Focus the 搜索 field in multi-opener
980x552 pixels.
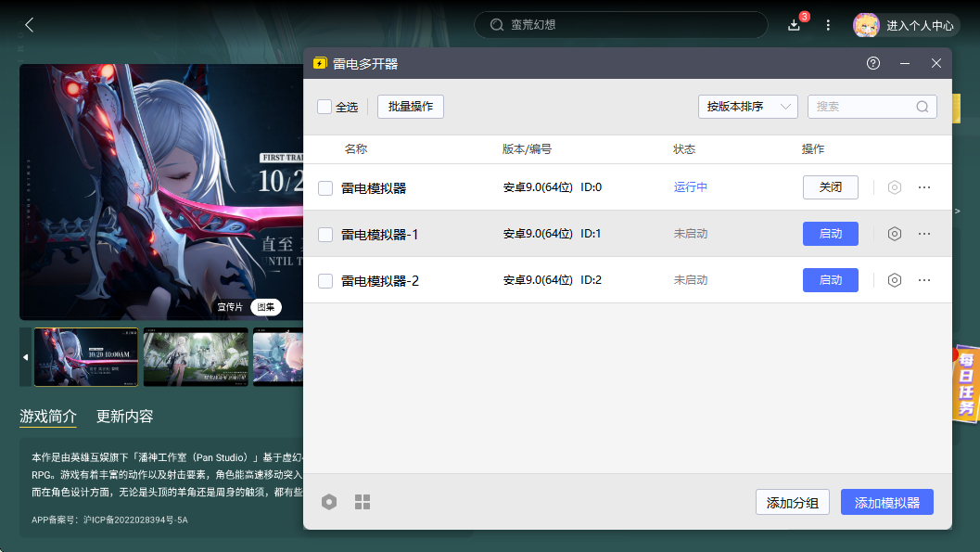pyautogui.click(x=872, y=107)
